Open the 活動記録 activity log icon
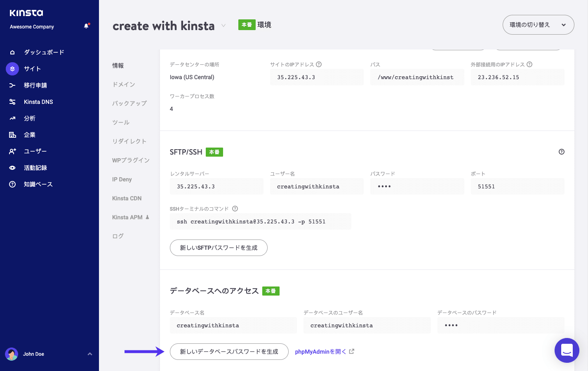The height and width of the screenshot is (371, 588). click(12, 167)
